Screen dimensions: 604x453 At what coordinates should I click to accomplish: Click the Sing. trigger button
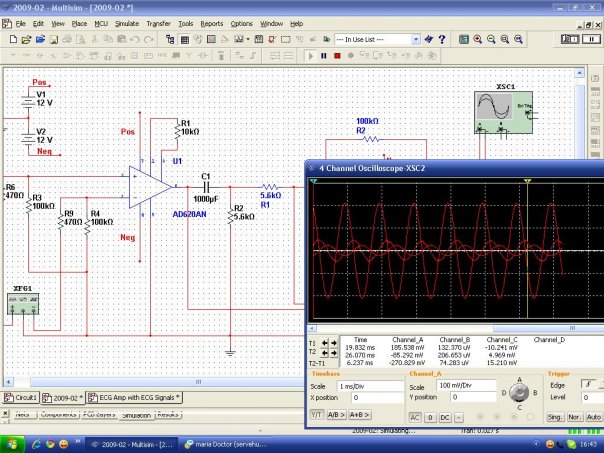(555, 417)
